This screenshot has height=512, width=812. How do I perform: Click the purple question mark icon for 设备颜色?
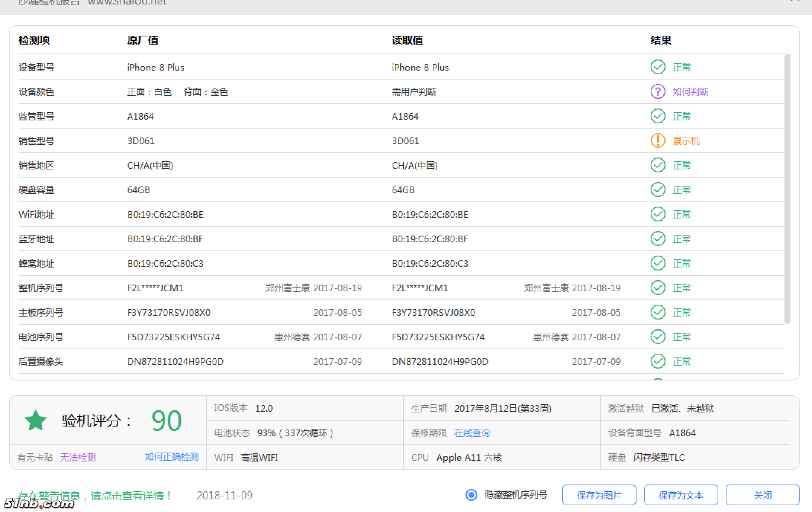tap(658, 92)
